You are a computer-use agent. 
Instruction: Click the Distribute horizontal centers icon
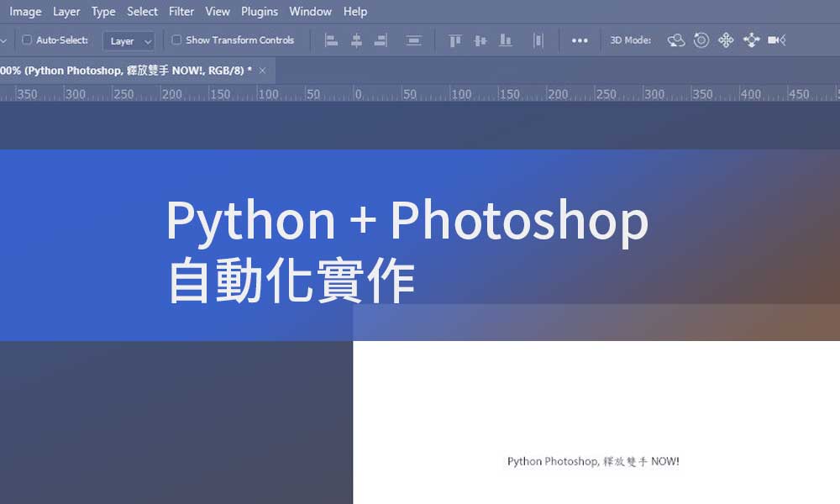tap(538, 40)
